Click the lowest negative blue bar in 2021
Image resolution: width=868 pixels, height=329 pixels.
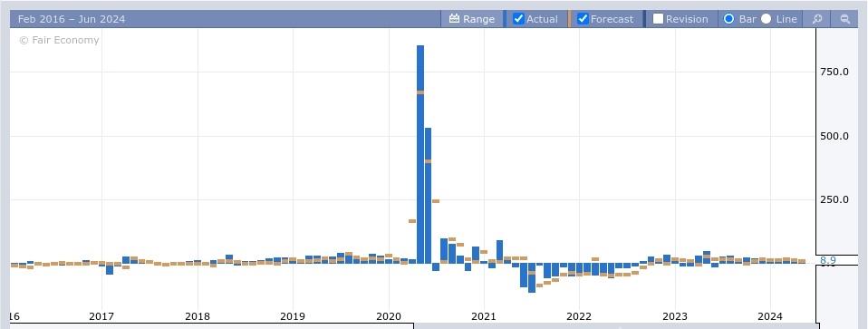(532, 277)
